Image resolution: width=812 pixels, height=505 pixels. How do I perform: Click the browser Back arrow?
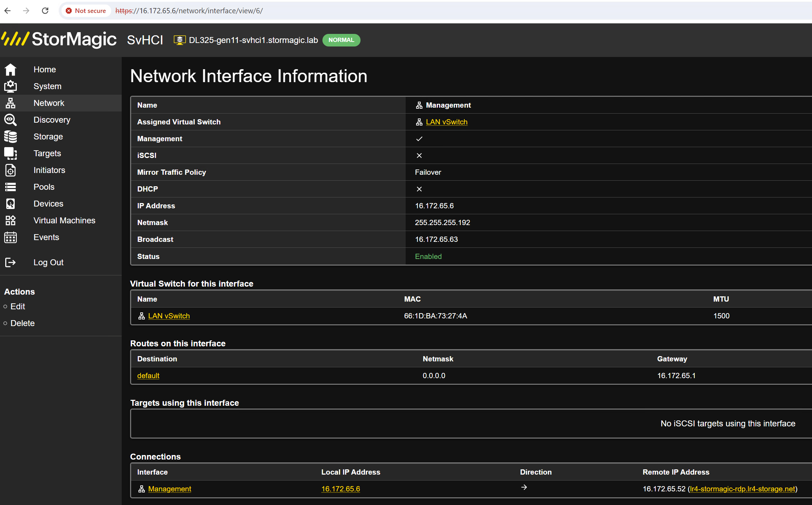[x=8, y=11]
